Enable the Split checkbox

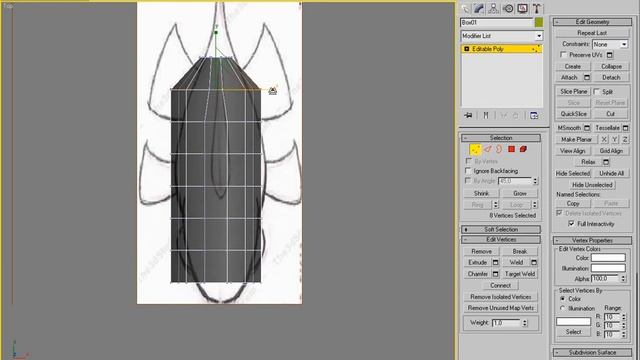[597, 91]
